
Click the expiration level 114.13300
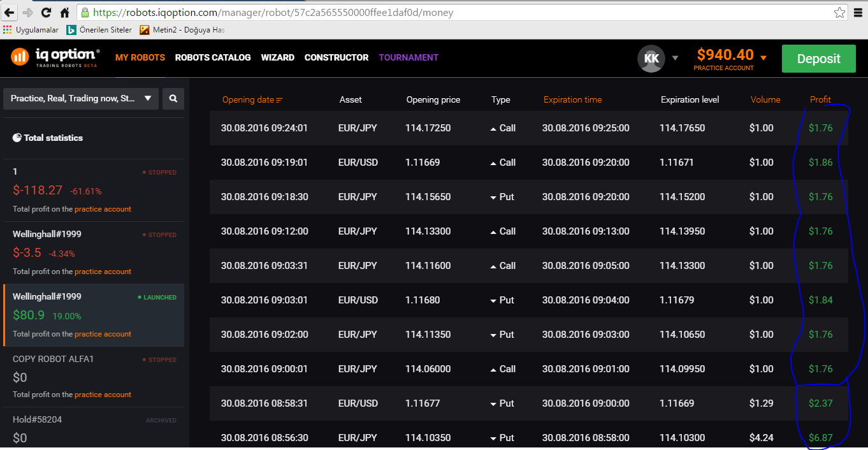point(683,266)
